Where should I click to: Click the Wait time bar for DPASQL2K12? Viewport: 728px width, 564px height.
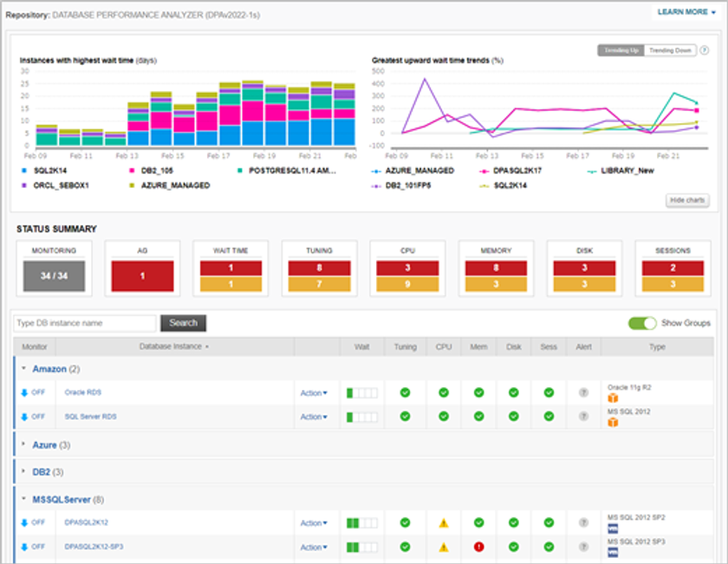click(x=362, y=522)
